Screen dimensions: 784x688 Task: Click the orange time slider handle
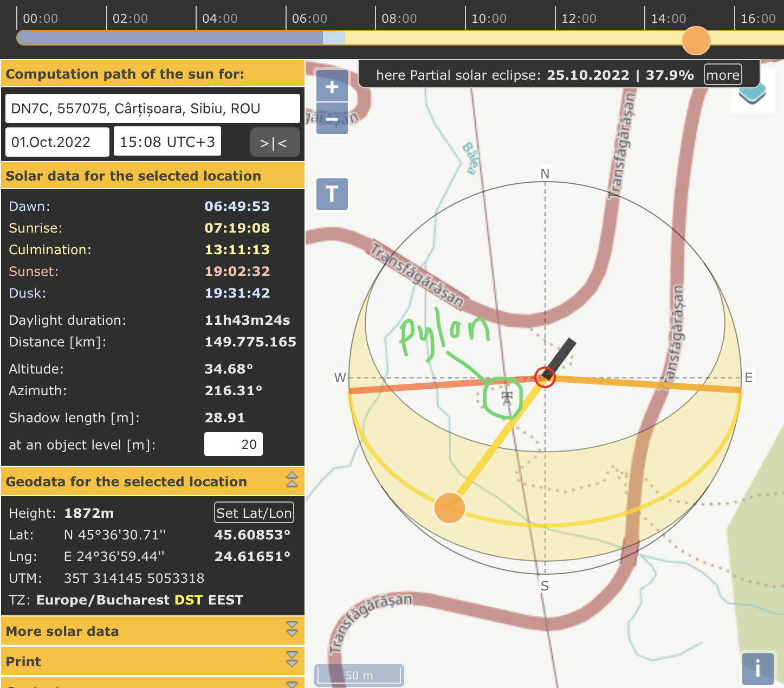click(x=696, y=40)
